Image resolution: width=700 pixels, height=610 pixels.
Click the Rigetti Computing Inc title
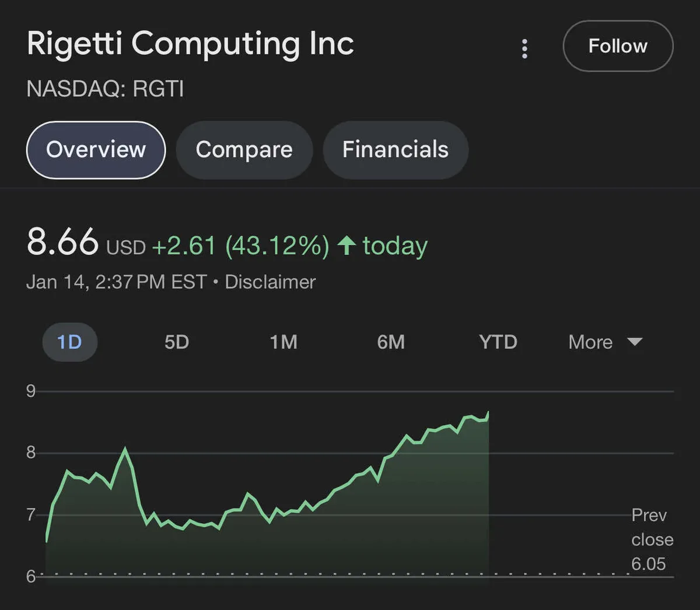(190, 44)
